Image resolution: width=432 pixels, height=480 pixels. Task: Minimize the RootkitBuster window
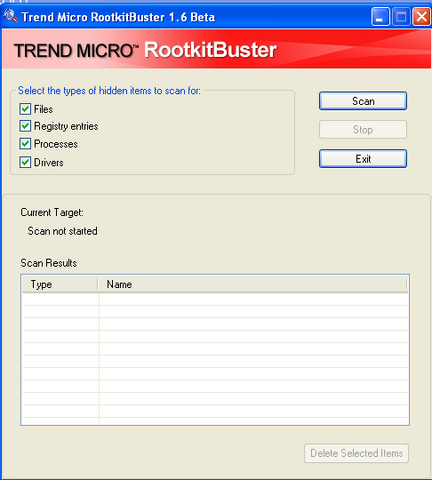pos(380,17)
